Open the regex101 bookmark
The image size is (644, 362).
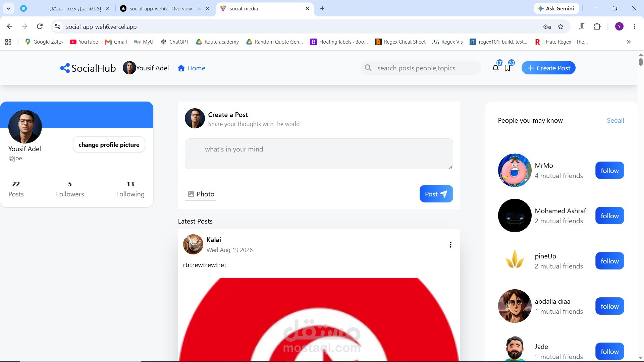tap(499, 42)
